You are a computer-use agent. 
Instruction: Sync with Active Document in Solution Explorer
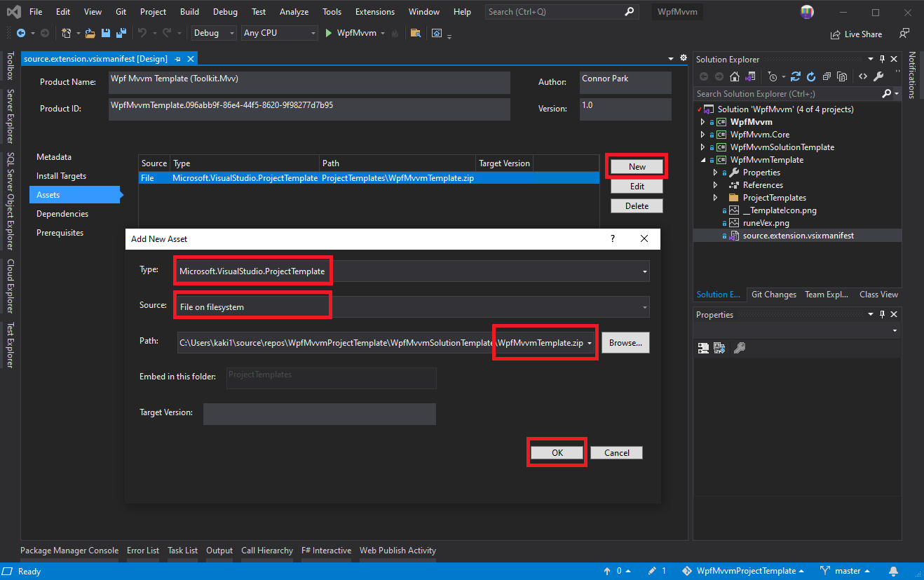point(796,76)
